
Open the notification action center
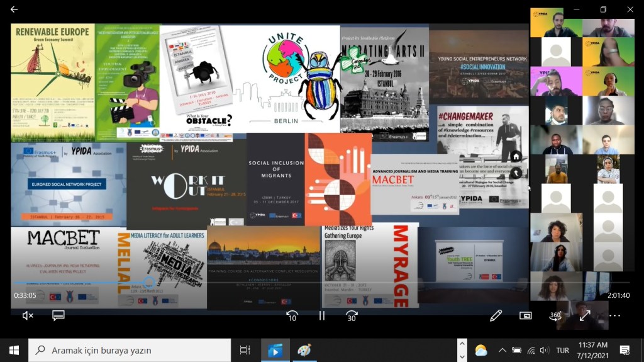(625, 350)
